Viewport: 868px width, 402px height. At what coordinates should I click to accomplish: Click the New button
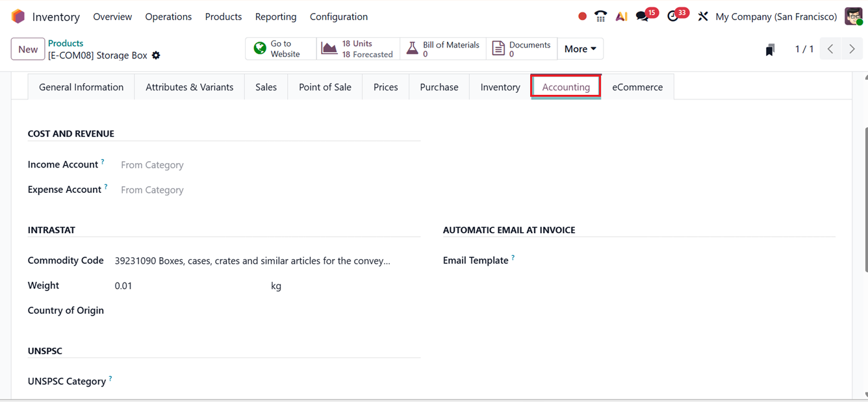point(27,49)
